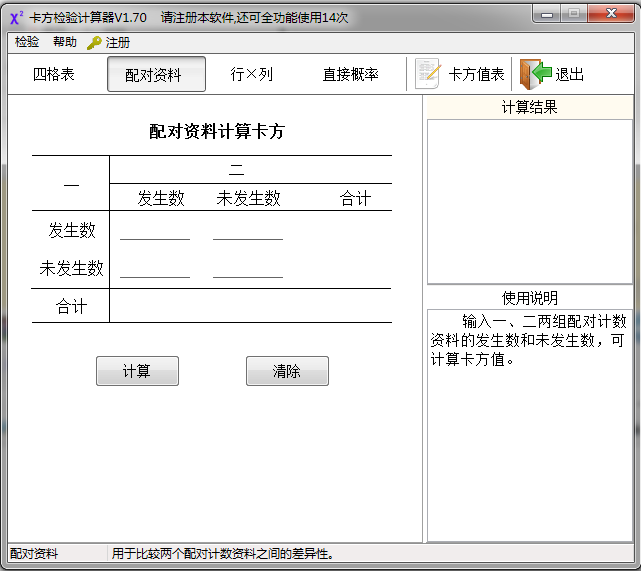Click the 使用说明 header label
Screen dimensions: 641x571
coord(529,298)
